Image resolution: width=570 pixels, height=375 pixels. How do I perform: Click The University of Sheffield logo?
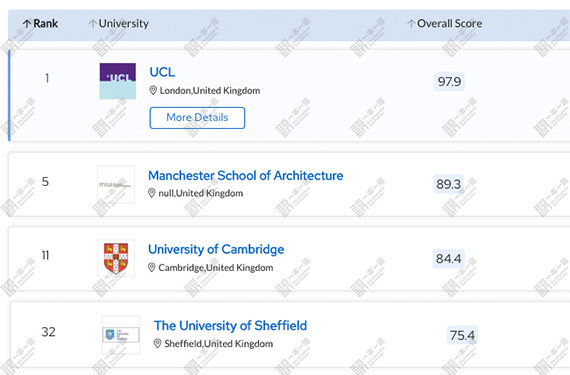tap(121, 335)
